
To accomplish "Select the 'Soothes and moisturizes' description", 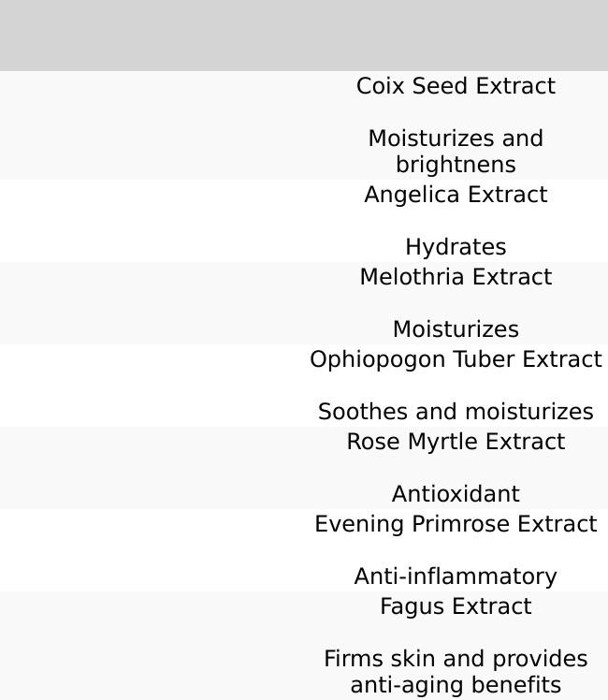I will tap(456, 412).
